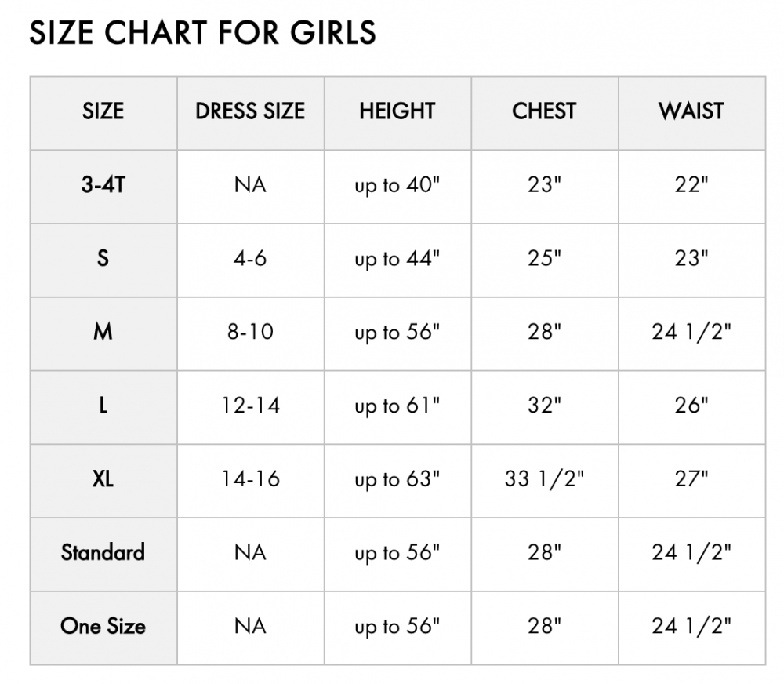
Task: Click the up to 40" height cell
Action: click(x=397, y=187)
